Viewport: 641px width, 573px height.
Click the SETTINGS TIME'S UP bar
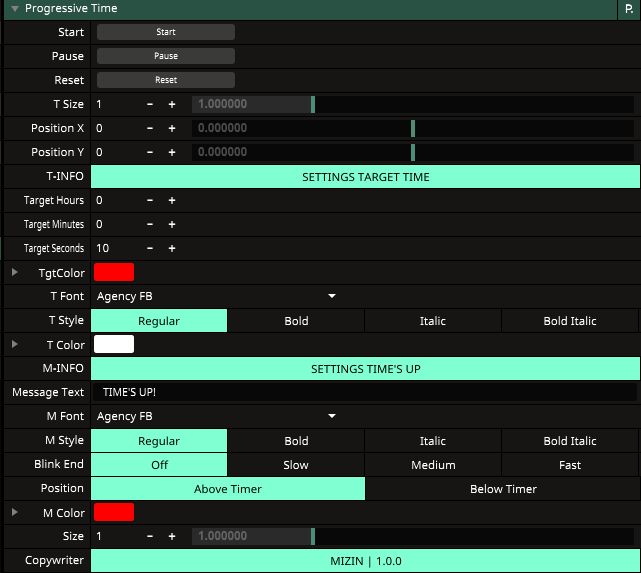coord(365,369)
